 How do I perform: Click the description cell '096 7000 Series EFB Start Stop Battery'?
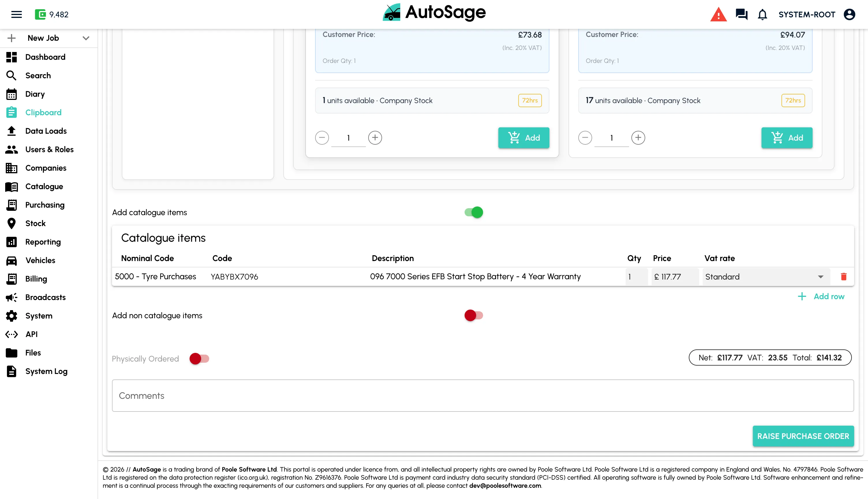[x=475, y=277]
